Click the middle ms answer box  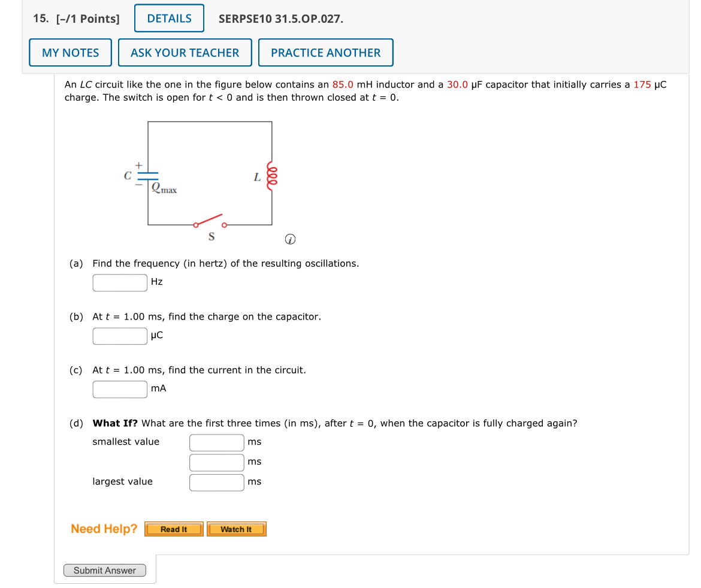pos(216,462)
